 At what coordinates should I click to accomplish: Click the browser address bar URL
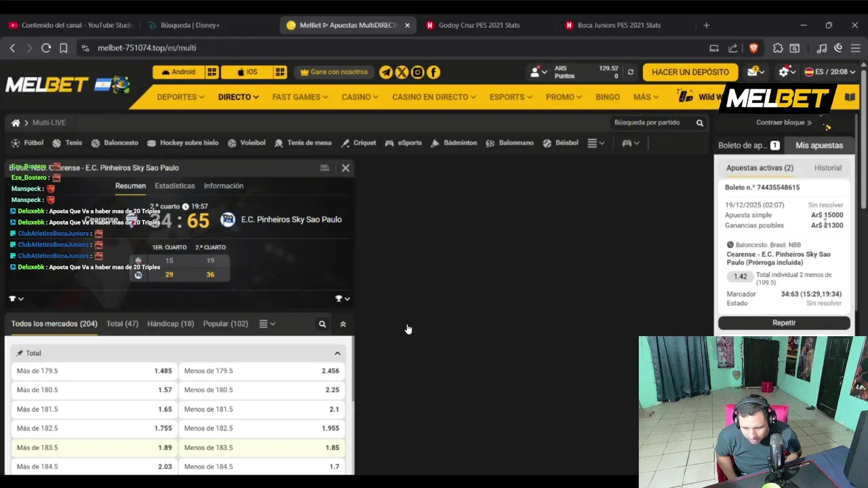(x=147, y=48)
